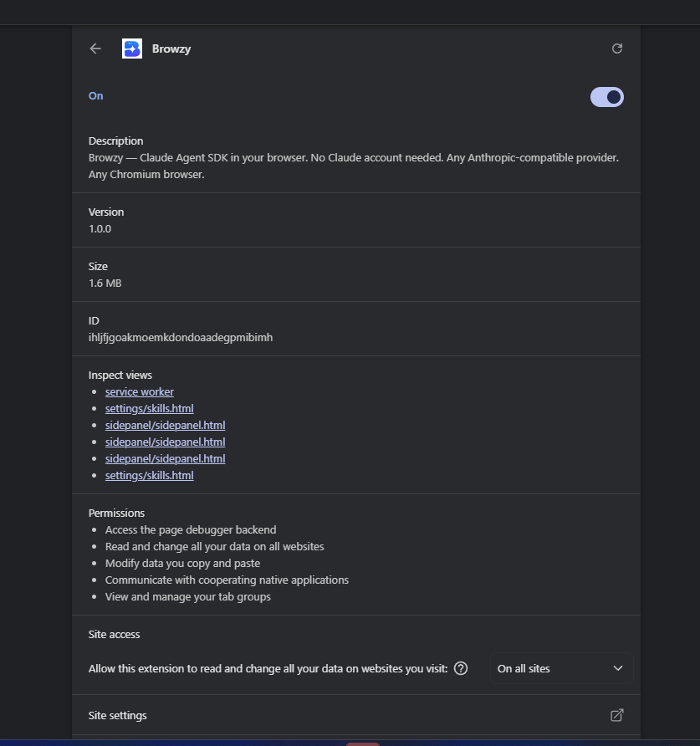
Task: Click the 'Description' heading
Action: click(115, 141)
